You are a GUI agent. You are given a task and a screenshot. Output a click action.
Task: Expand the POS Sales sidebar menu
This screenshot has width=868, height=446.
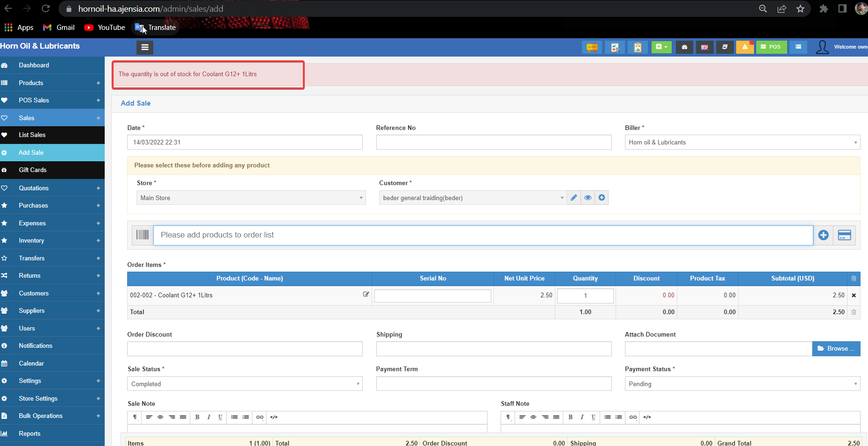click(52, 100)
